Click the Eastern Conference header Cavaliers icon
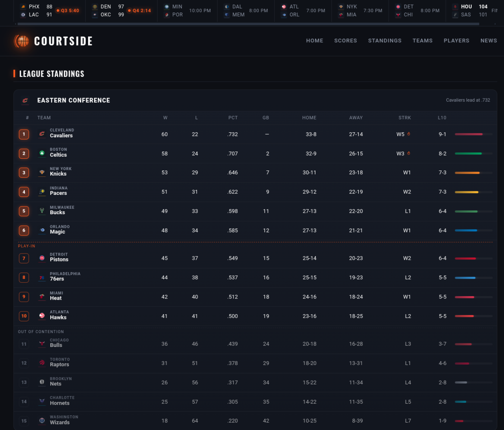Screen dimensions: 504x430 tap(25, 100)
